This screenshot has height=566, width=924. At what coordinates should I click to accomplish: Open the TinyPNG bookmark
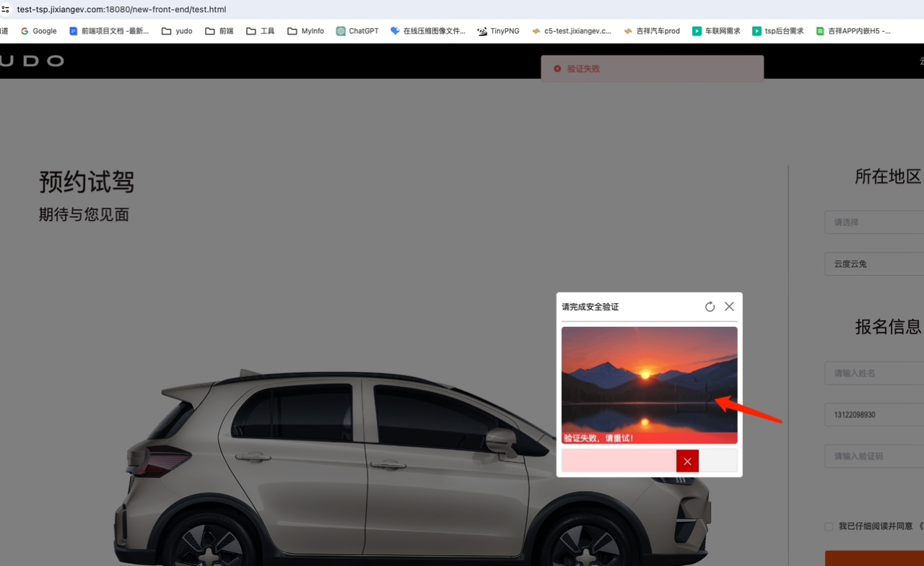click(x=498, y=31)
